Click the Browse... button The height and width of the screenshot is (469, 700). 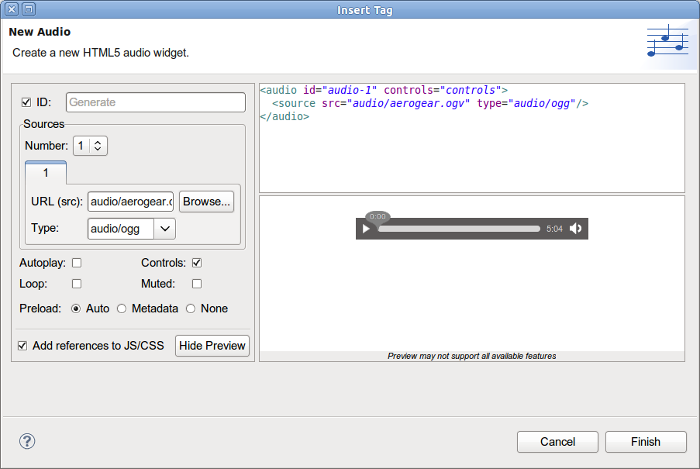[x=206, y=202]
